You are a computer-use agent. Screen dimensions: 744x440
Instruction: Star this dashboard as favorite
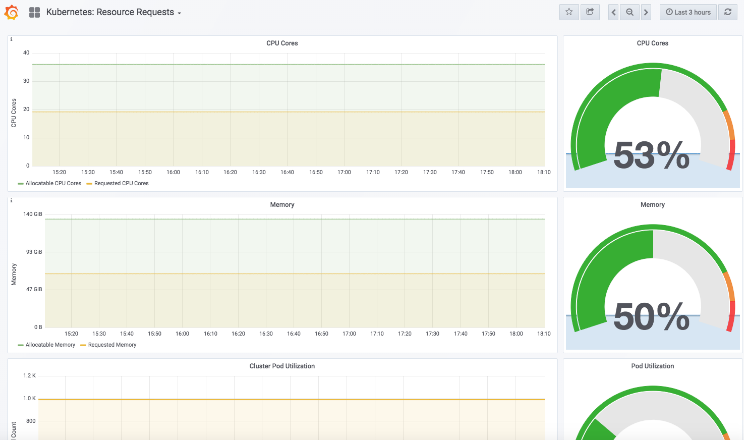tap(569, 12)
